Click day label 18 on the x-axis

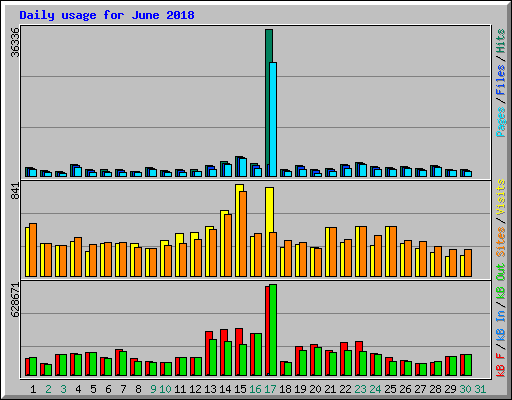(x=285, y=389)
